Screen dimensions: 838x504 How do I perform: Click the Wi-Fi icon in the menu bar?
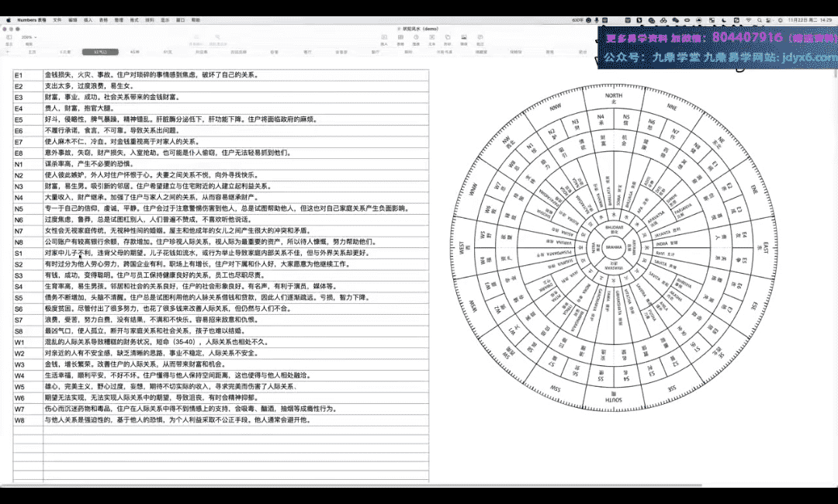750,20
